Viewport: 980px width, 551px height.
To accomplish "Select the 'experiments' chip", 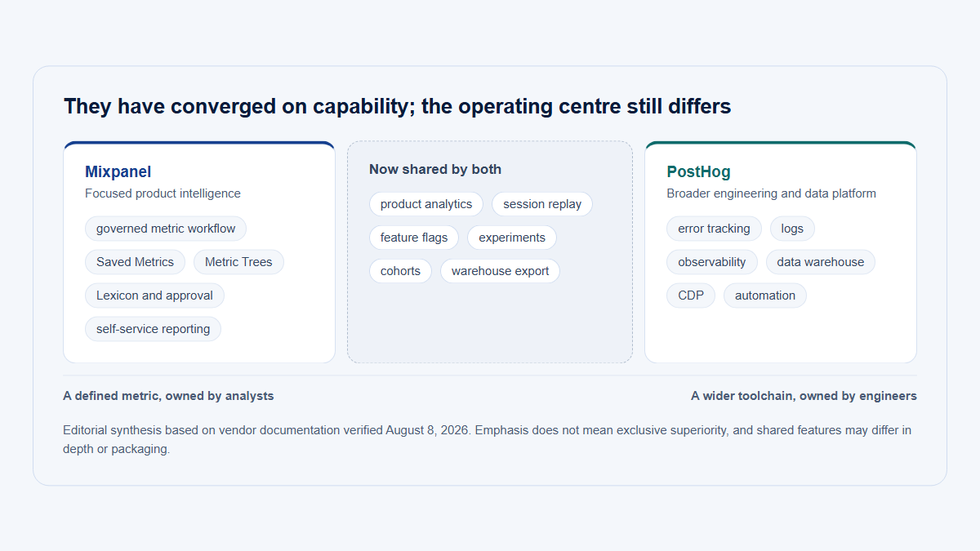I will (x=512, y=238).
